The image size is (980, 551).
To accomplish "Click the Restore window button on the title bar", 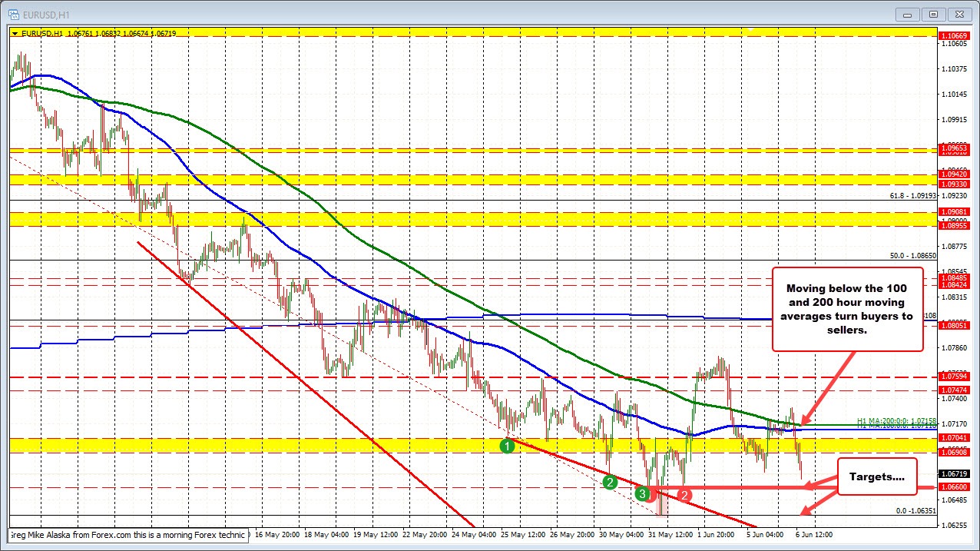I will pyautogui.click(x=932, y=13).
